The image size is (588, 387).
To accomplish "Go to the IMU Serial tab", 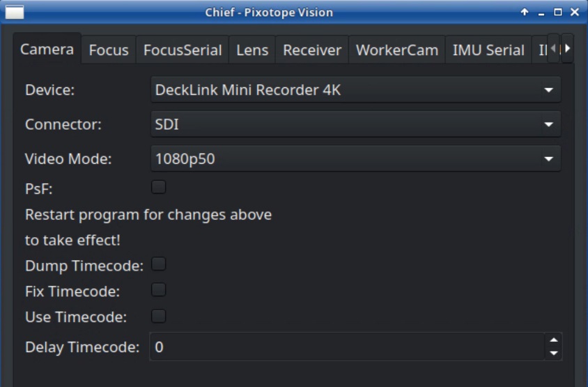I will [488, 50].
